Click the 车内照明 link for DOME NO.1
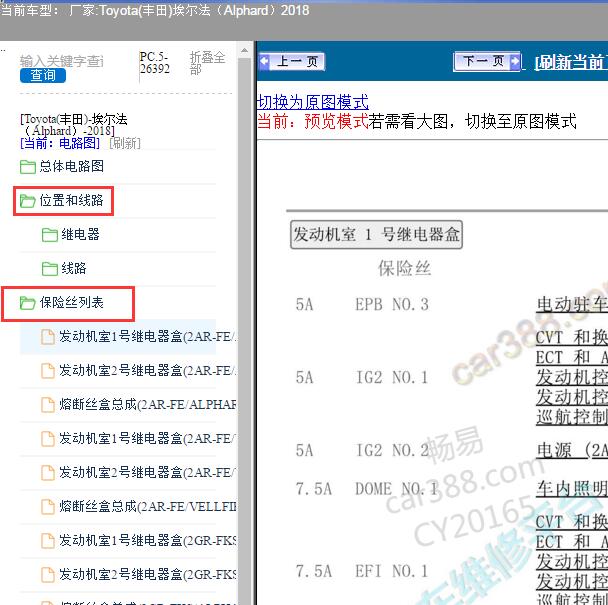 [572, 489]
